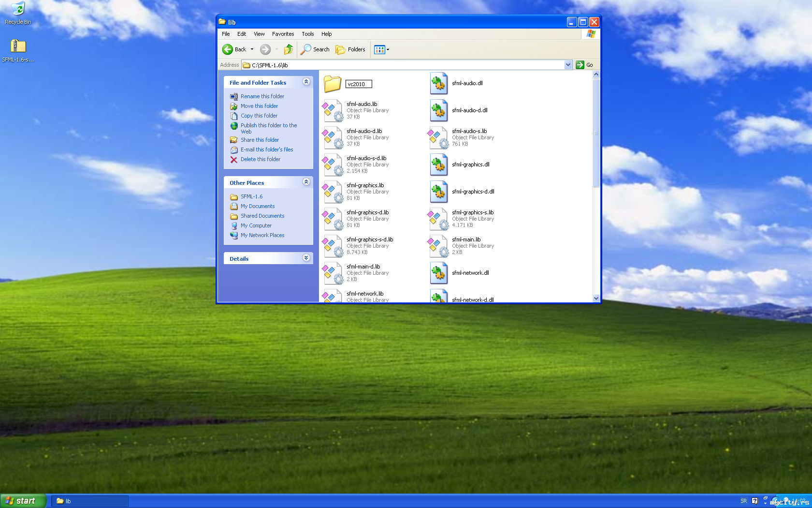Collapse the Other Places panel
The image size is (812, 508).
[306, 182]
